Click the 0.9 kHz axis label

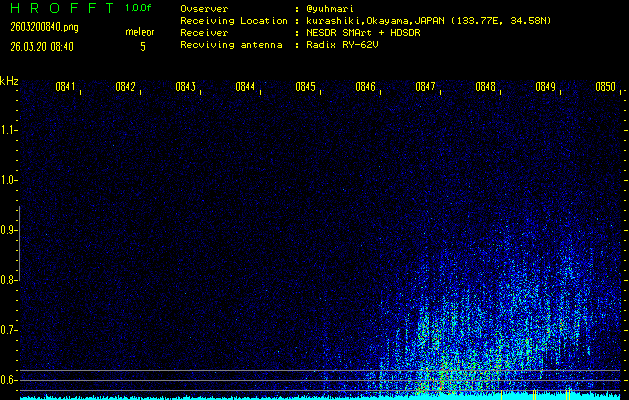(8, 230)
